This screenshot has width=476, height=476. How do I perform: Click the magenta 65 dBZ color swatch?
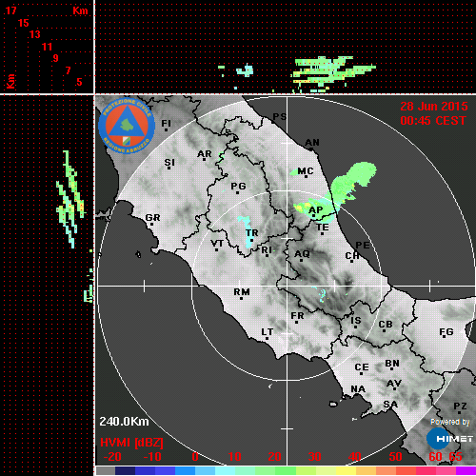[466, 470]
